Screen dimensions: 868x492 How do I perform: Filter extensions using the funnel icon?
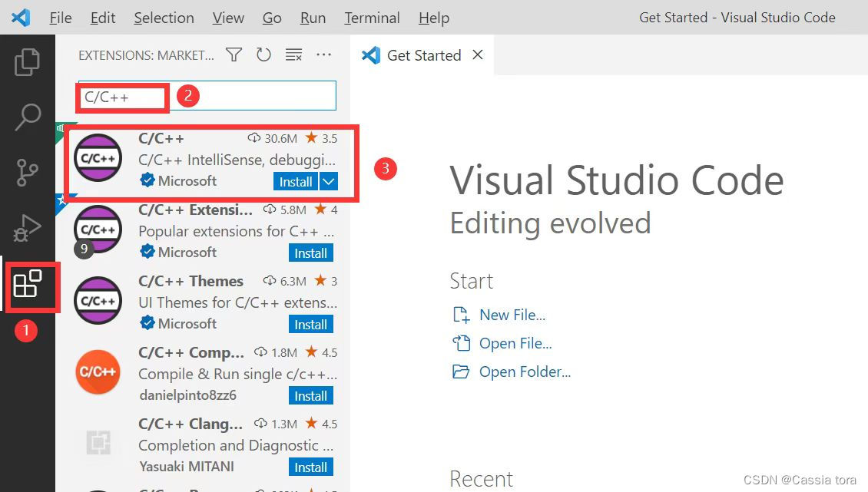pos(234,54)
